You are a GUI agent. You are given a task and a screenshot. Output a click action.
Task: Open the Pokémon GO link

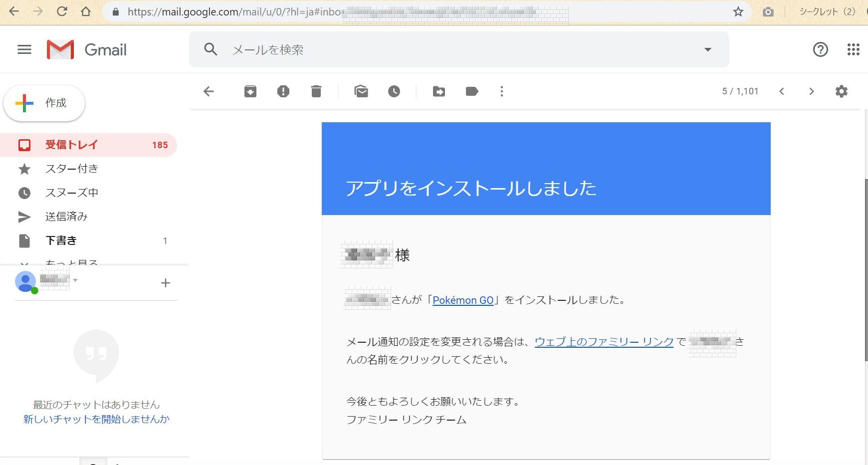coord(463,300)
